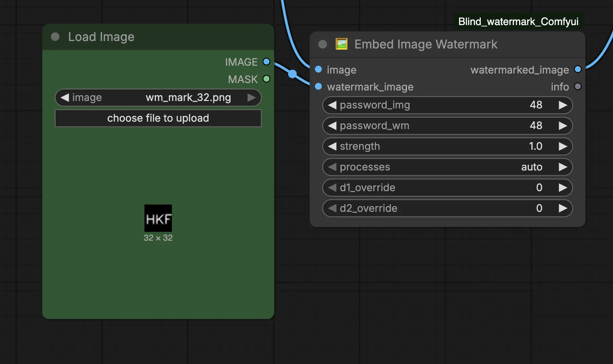Click the IMAGE output socket of Load Image
613x364 pixels.
[266, 62]
